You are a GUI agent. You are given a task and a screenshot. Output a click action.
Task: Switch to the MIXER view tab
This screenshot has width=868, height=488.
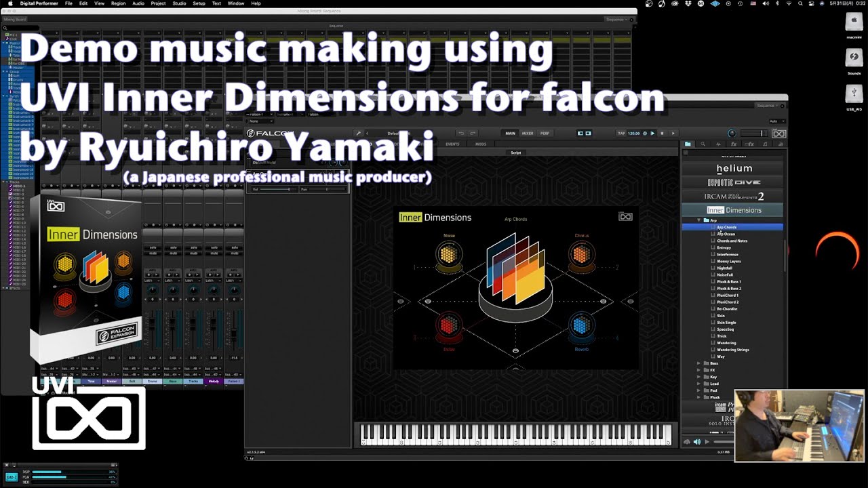click(x=528, y=134)
